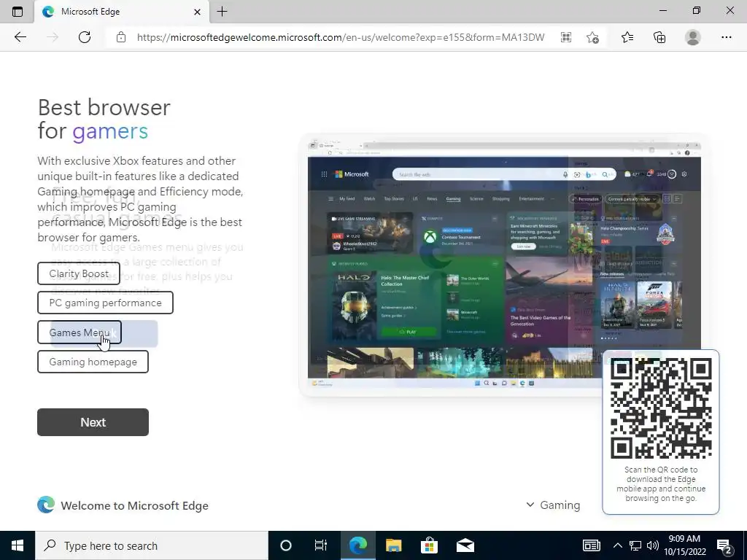The height and width of the screenshot is (560, 747).
Task: Click the News and interests taskbar icon
Action: 592,545
